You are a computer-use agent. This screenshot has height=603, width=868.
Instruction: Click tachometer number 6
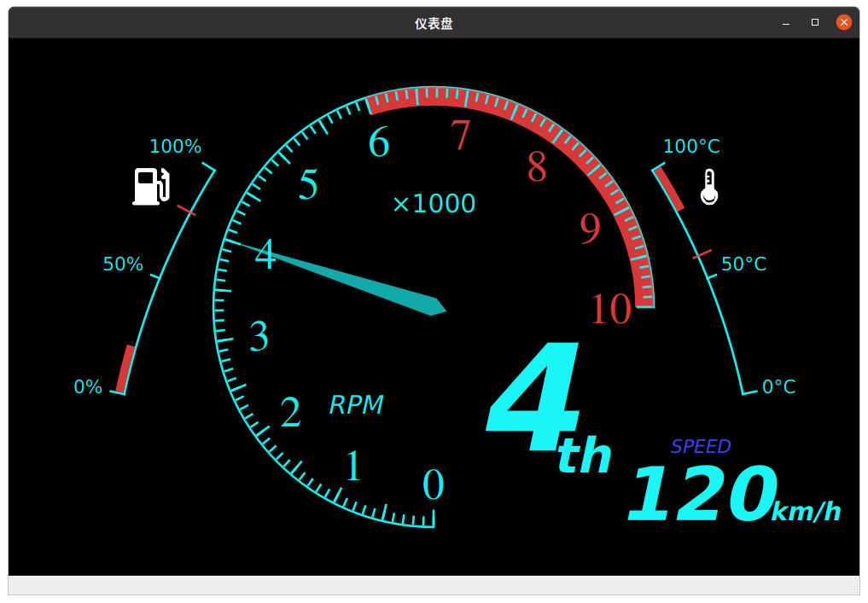(379, 142)
